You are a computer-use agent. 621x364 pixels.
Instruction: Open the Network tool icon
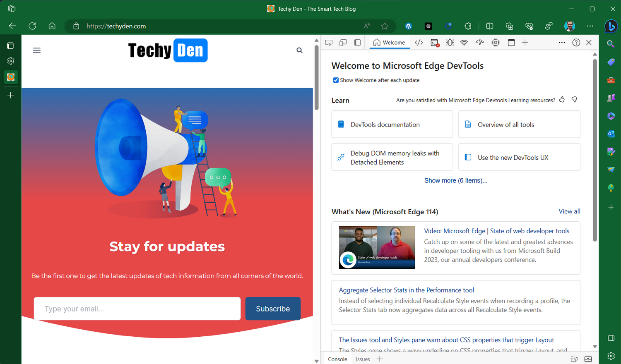[x=464, y=43]
